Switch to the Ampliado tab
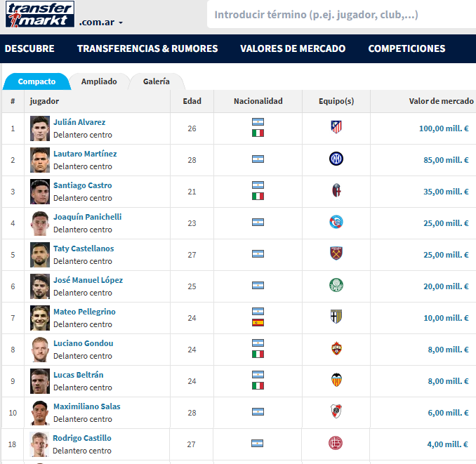This screenshot has width=476, height=464. [x=99, y=81]
